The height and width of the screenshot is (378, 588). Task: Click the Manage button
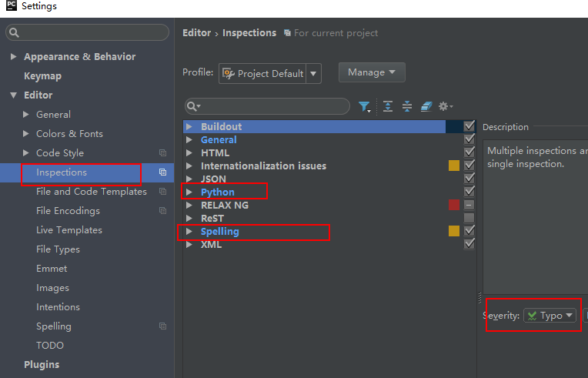[371, 72]
